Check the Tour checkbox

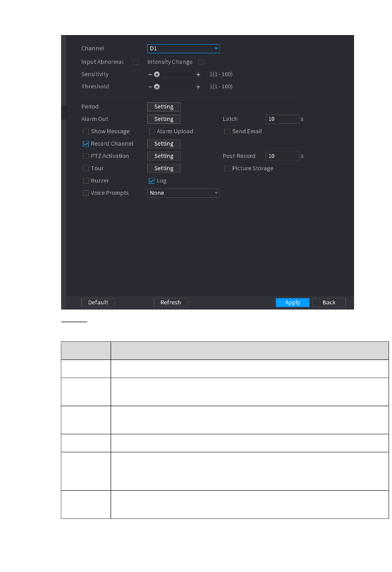(x=86, y=168)
